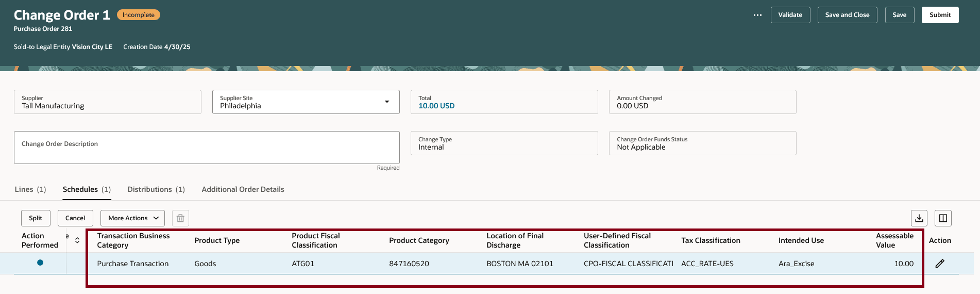This screenshot has height=294, width=980.
Task: Focus the Change Order Description field
Action: pyautogui.click(x=207, y=148)
